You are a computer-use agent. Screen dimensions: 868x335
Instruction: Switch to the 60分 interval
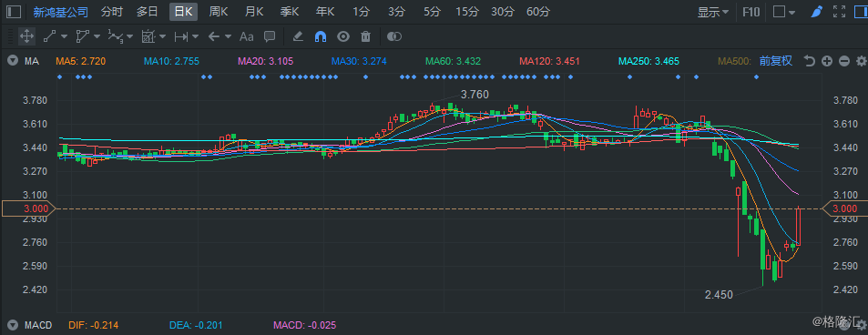[538, 12]
